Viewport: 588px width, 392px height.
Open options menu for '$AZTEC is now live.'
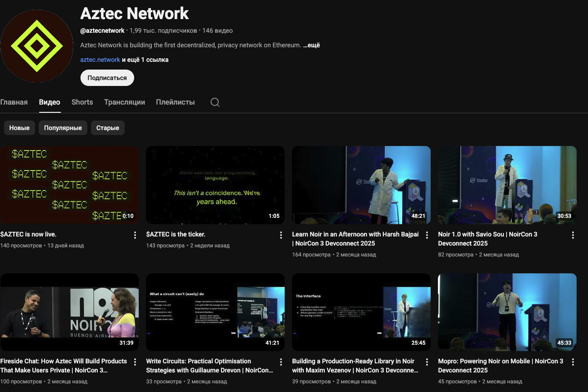135,235
